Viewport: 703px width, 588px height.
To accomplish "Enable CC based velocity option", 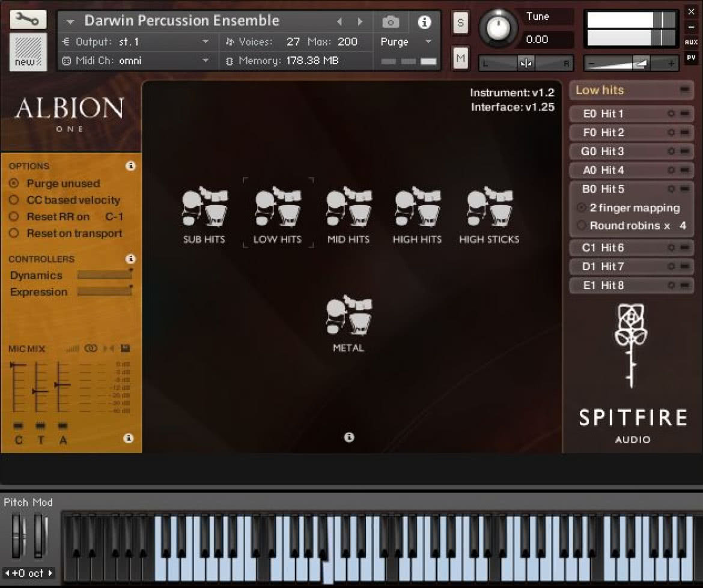I will coord(14,199).
